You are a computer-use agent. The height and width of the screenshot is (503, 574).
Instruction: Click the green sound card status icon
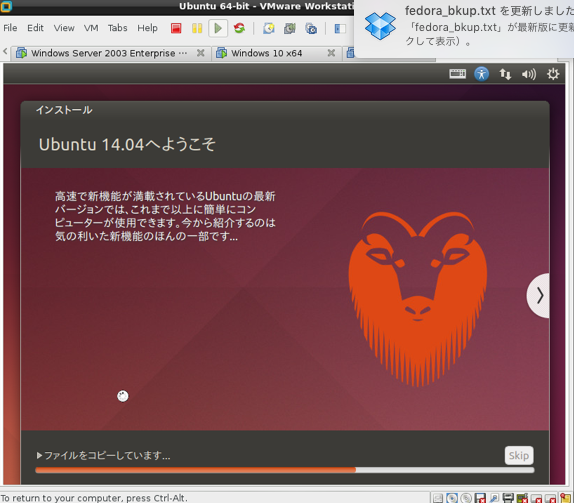tap(522, 498)
